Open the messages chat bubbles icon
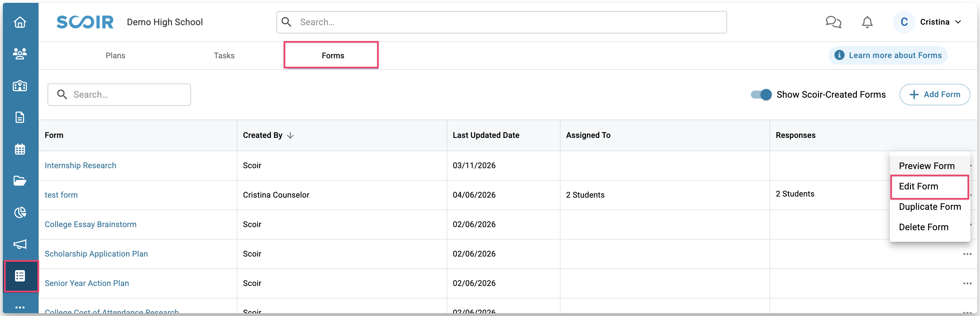 pyautogui.click(x=833, y=22)
